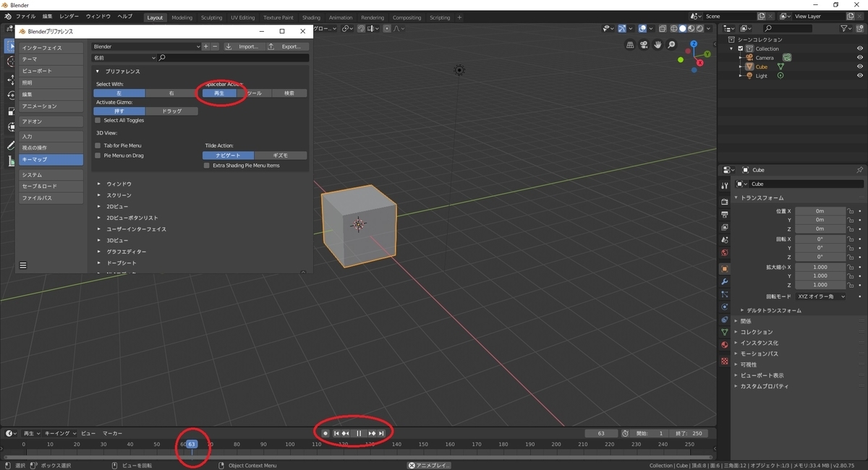
Task: Open Render properties tab icon
Action: tap(725, 201)
